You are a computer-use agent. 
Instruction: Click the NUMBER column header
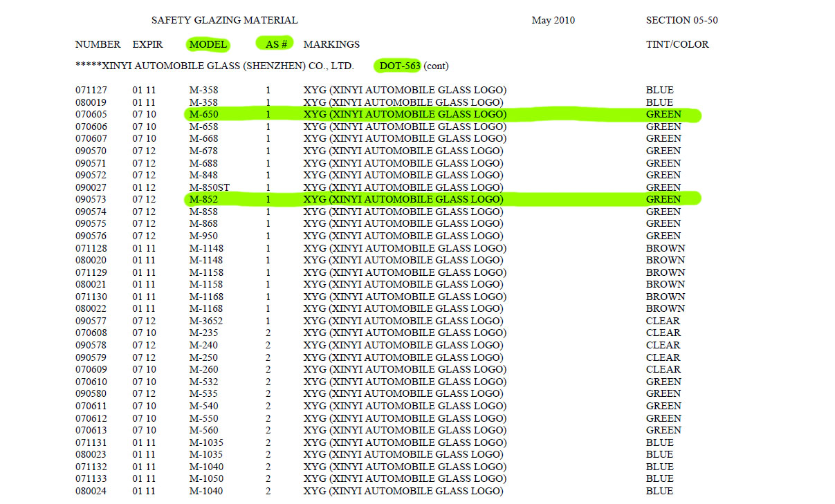98,44
